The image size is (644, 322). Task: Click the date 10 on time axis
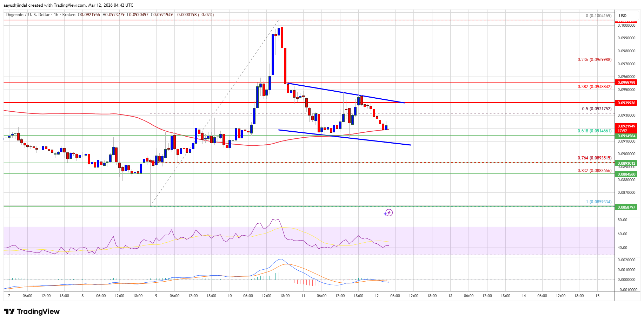tap(230, 296)
